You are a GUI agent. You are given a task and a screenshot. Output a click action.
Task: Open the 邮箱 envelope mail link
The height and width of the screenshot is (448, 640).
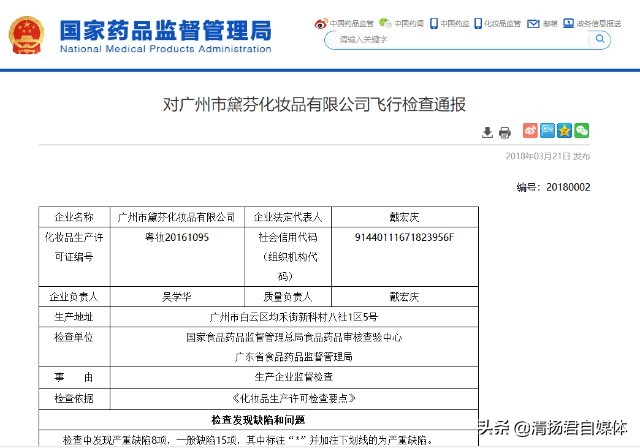(542, 24)
